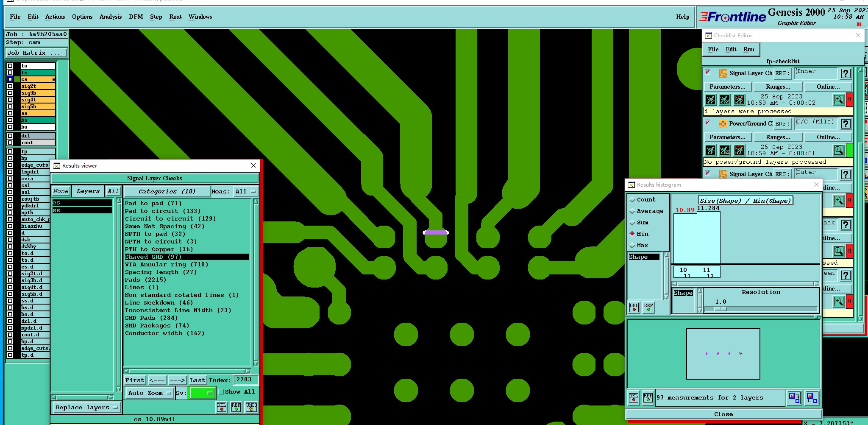Open results magnifier for Inner Signal Layer check
The height and width of the screenshot is (425, 868).
pos(839,100)
